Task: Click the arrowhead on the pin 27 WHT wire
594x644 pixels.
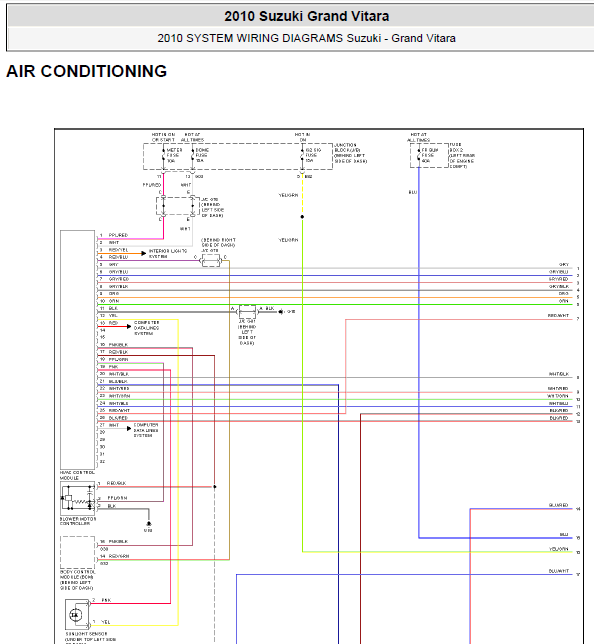Action: (x=129, y=428)
